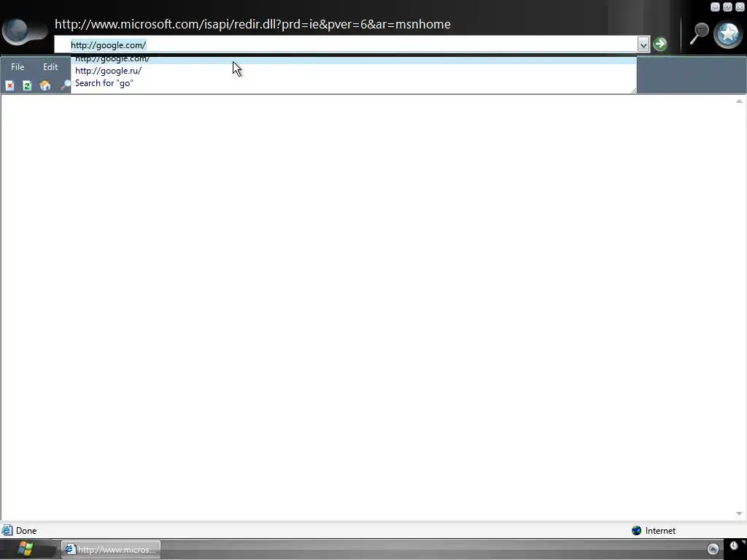Click the small search magnifier toolbar icon

[x=65, y=85]
